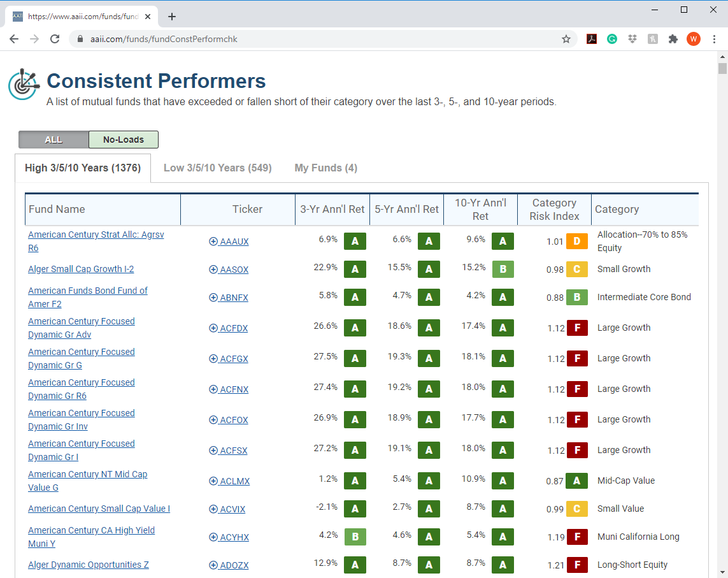728x578 pixels.
Task: Open American Century Strat Allc: Agrsv R6
Action: [96, 241]
